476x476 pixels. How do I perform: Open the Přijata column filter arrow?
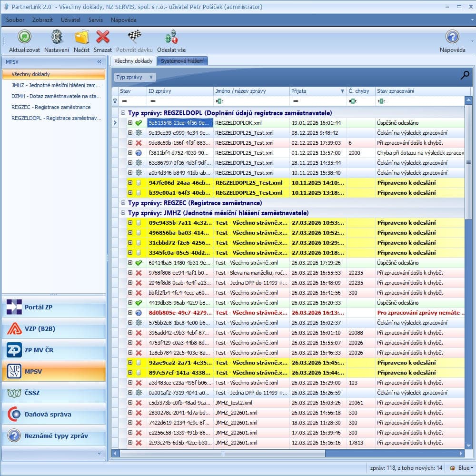click(x=342, y=91)
